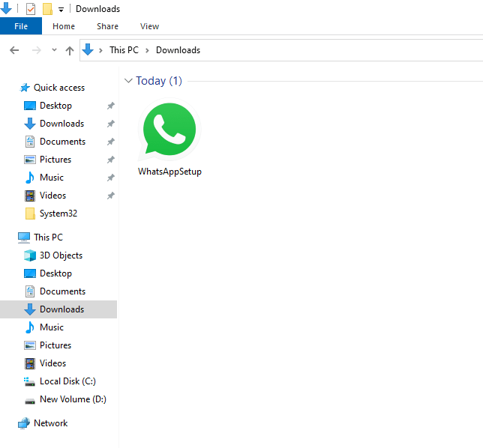
Task: Select This PC in navigation pane
Action: (48, 237)
